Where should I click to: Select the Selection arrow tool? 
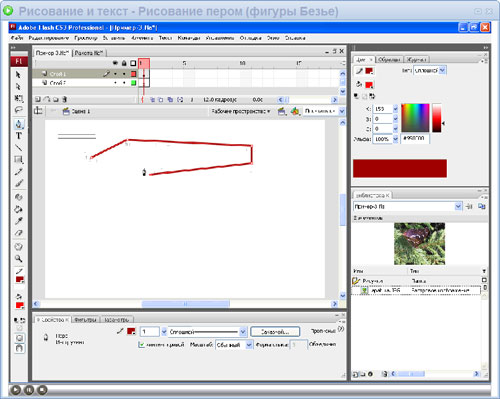coord(18,75)
